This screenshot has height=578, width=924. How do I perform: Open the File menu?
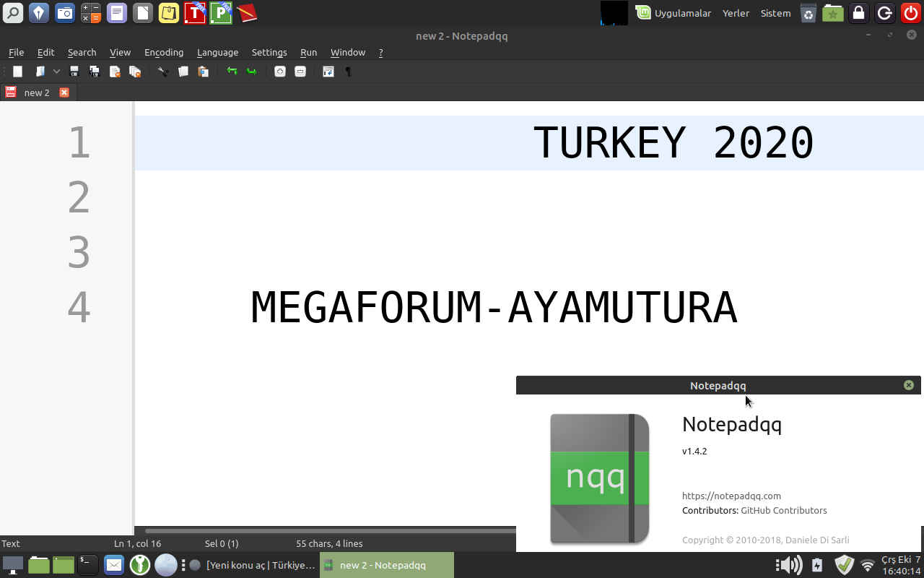point(16,52)
